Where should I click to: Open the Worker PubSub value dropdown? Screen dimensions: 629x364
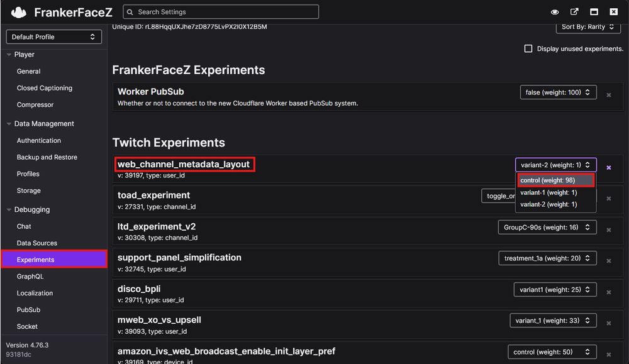(558, 92)
